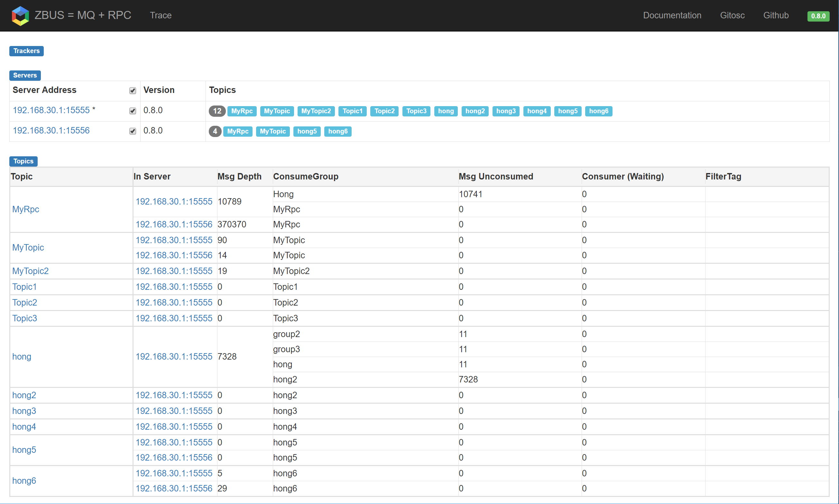Toggle the Server Address header checkbox
Viewport: 839px width, 504px height.
(x=133, y=91)
